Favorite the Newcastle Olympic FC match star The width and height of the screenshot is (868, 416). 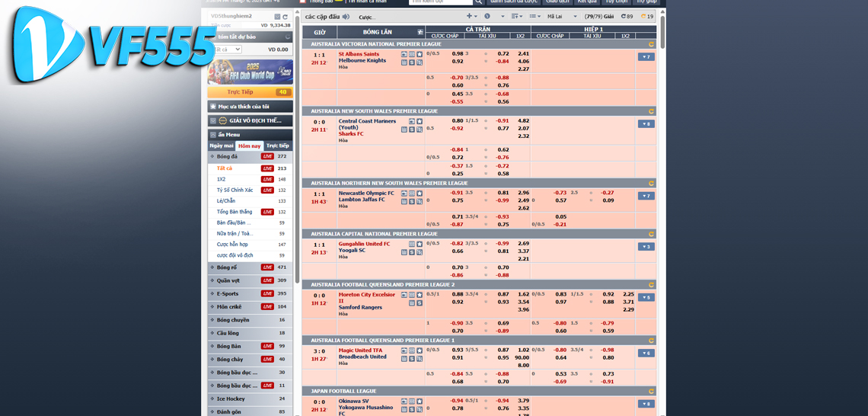coord(420,194)
